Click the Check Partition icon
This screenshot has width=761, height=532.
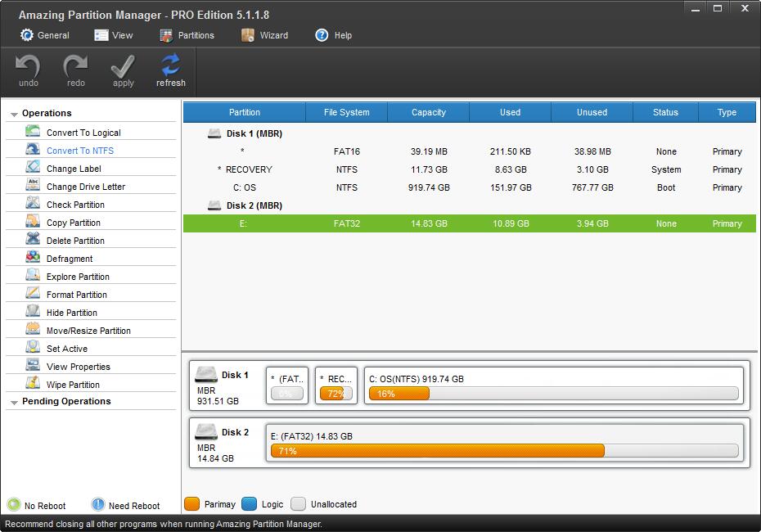click(33, 203)
